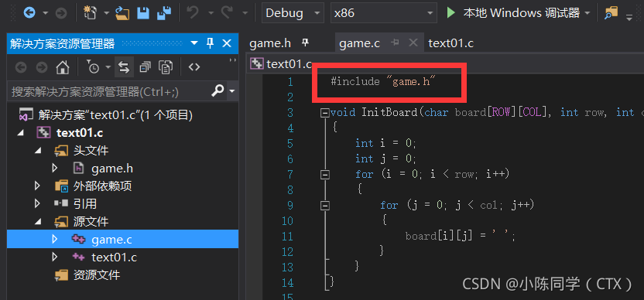Select text01.c source file in tree
This screenshot has width=644, height=300.
(x=115, y=257)
